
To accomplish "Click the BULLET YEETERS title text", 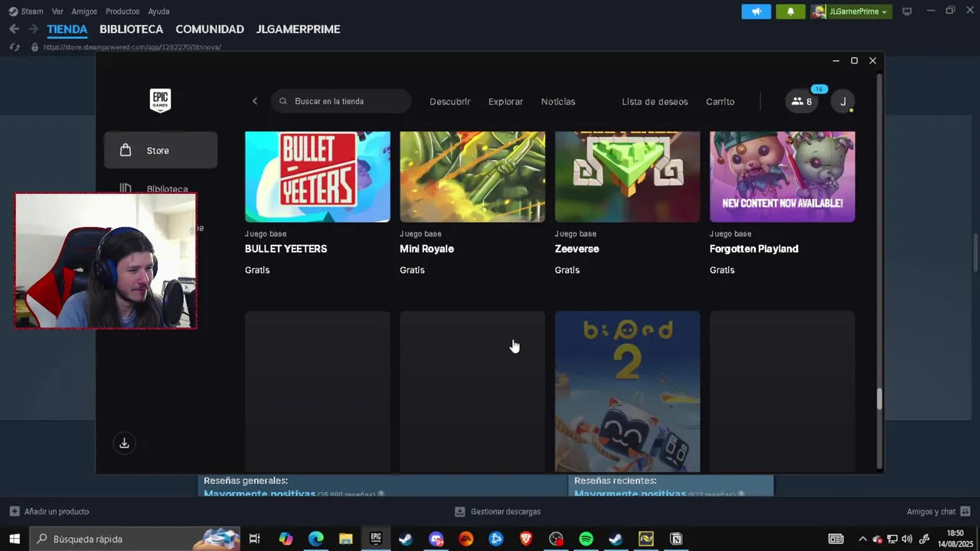I will coord(286,249).
